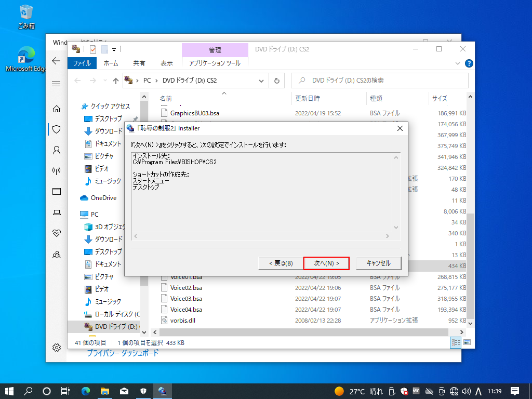This screenshot has height=399, width=532.
Task: Expand the address bar history dropdown
Action: coord(261,81)
